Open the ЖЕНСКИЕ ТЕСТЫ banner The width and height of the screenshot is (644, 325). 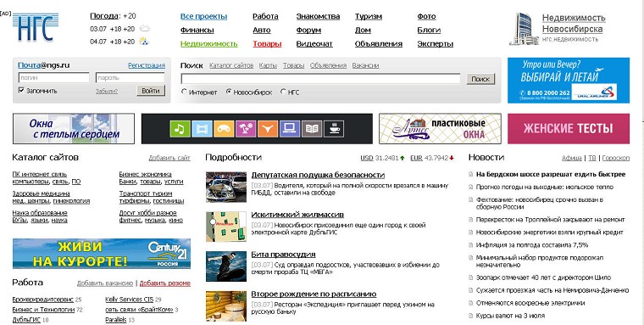click(x=569, y=129)
